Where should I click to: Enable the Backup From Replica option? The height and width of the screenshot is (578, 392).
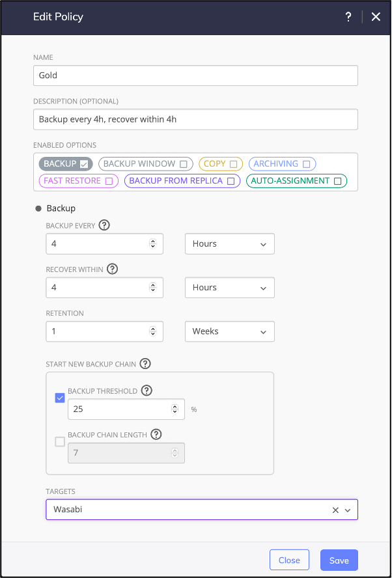coord(182,181)
